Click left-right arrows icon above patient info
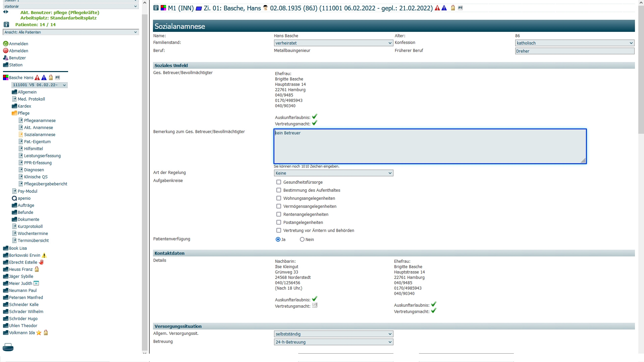Screen dimensions: 644x362 (x=6, y=12)
